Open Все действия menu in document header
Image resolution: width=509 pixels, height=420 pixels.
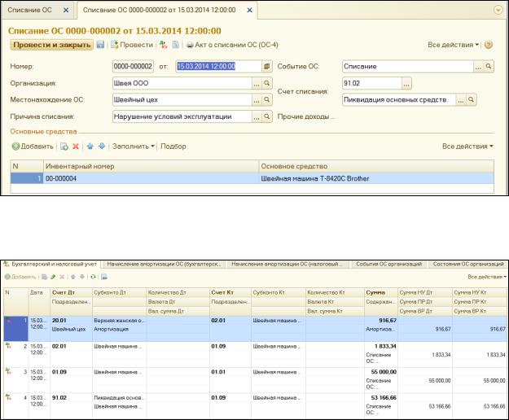point(453,45)
